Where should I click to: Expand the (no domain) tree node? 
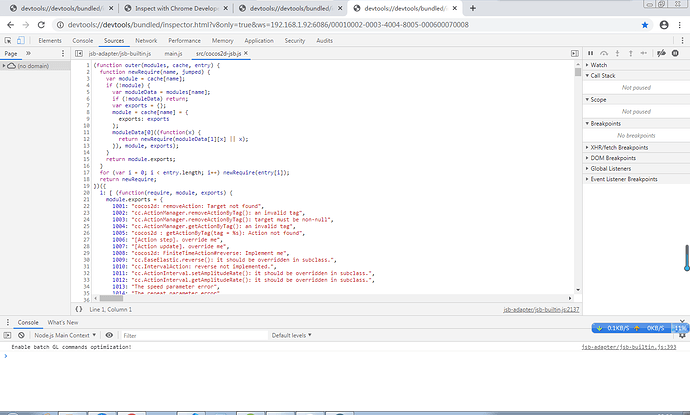(x=4, y=66)
